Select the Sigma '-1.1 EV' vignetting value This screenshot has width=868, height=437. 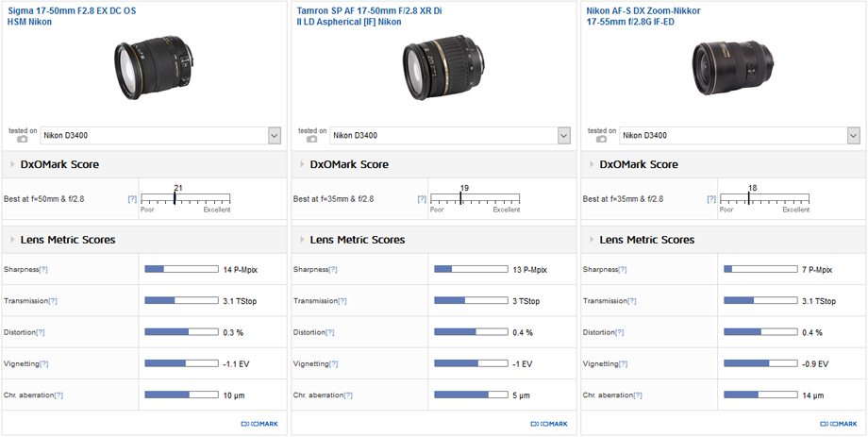[x=237, y=364]
